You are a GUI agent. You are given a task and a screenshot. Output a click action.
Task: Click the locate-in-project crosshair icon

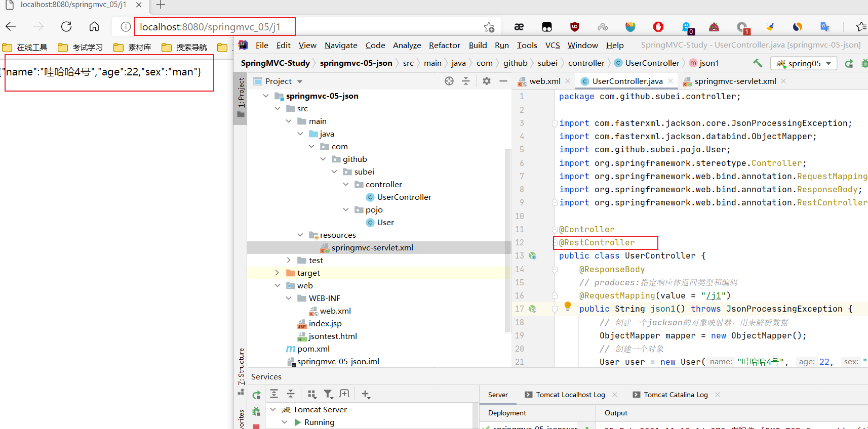click(449, 81)
